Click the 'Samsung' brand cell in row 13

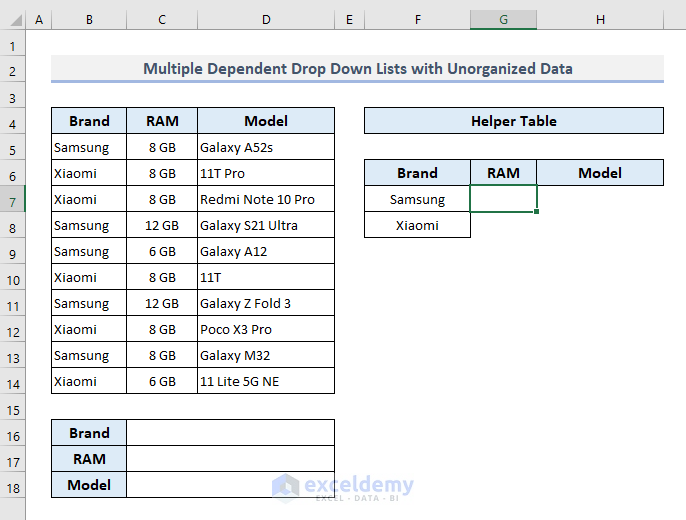click(89, 355)
